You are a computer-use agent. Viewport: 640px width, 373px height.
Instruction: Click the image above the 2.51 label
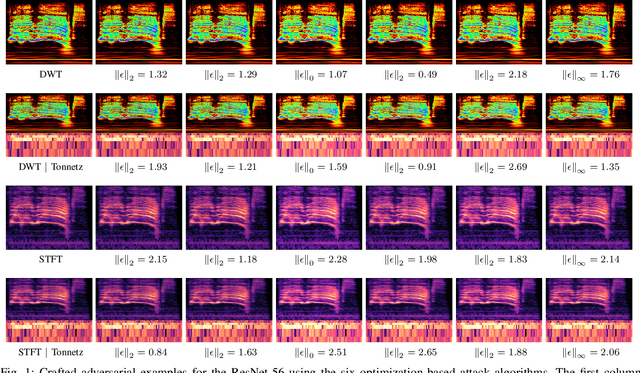(319, 310)
